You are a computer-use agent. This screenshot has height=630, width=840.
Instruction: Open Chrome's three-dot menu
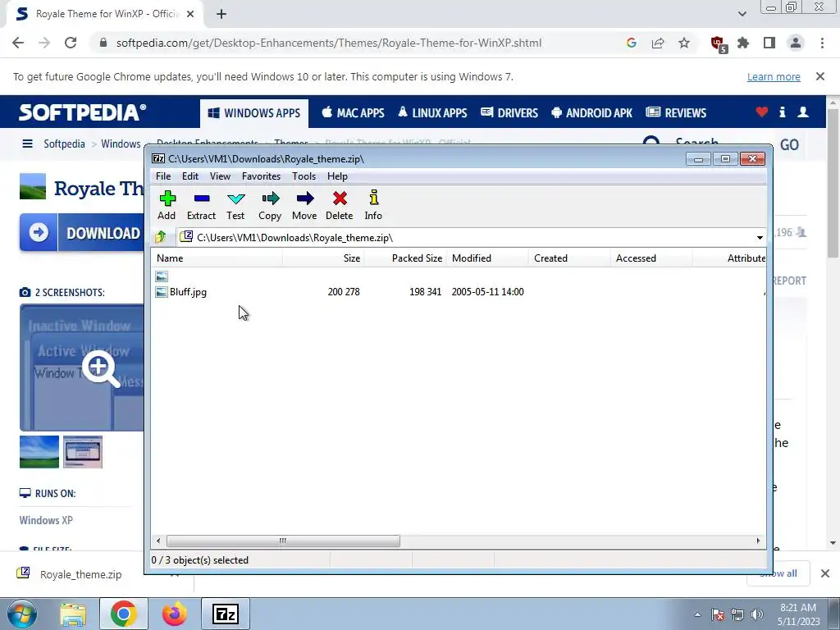point(822,43)
